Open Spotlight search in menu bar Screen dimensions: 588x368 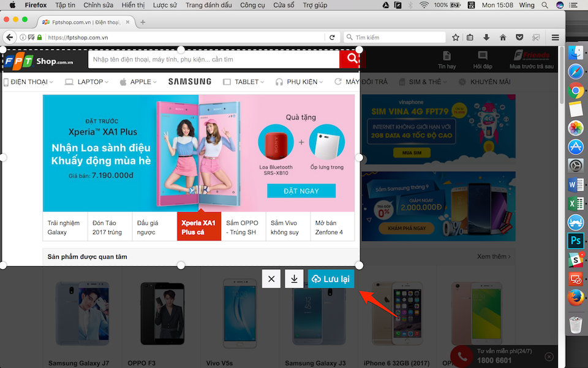(545, 5)
